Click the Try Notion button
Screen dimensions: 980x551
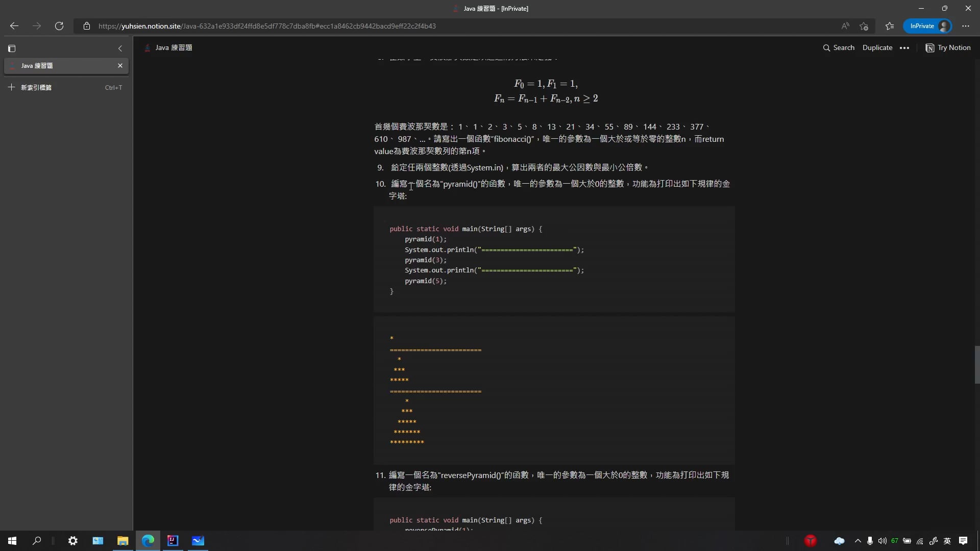coord(948,47)
